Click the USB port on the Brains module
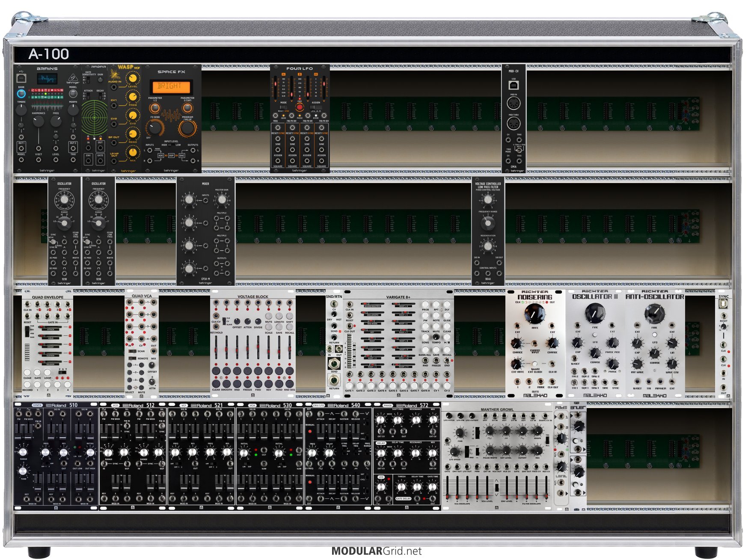This screenshot has width=754, height=560. pos(21,78)
